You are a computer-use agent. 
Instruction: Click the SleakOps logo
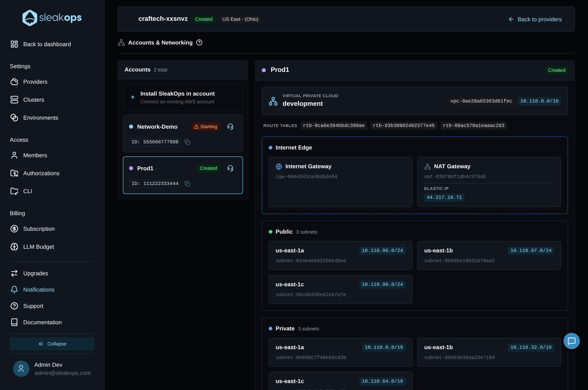[52, 18]
